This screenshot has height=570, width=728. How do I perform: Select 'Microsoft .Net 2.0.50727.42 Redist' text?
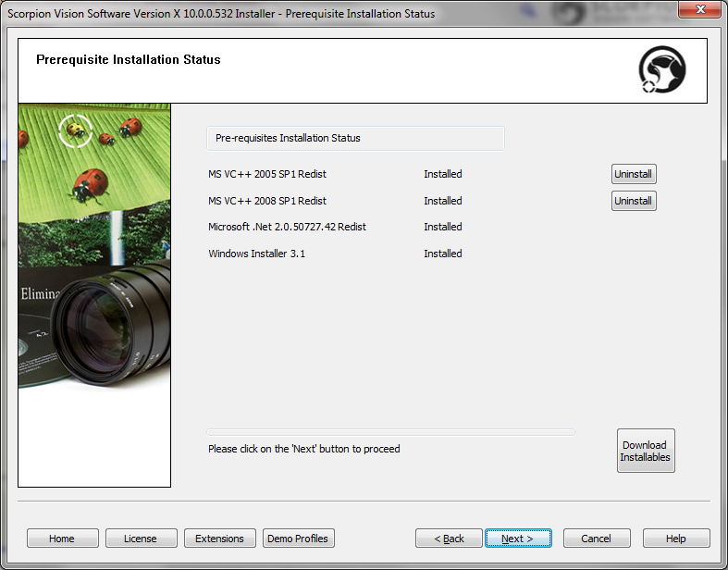(287, 227)
